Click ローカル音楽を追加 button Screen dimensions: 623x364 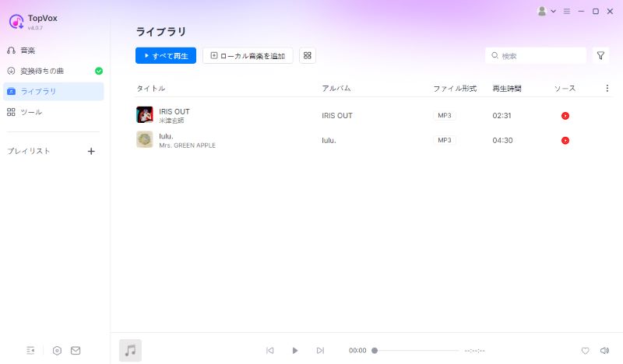[x=248, y=55]
